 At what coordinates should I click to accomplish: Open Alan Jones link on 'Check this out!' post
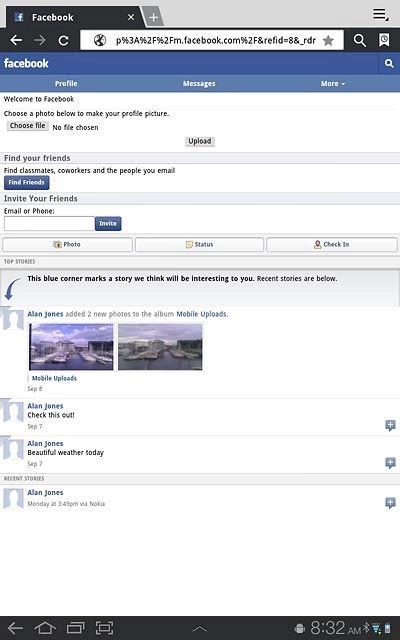coord(45,406)
